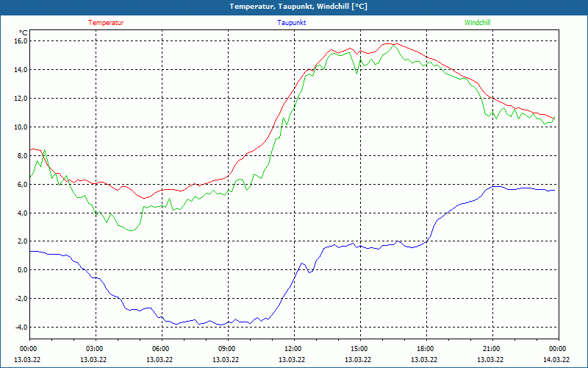This screenshot has height=368, width=588.
Task: Click the 4,0 y-axis value
Action: 22,213
